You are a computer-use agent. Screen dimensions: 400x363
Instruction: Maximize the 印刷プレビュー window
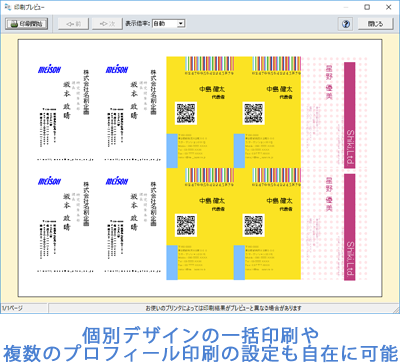[x=367, y=7]
